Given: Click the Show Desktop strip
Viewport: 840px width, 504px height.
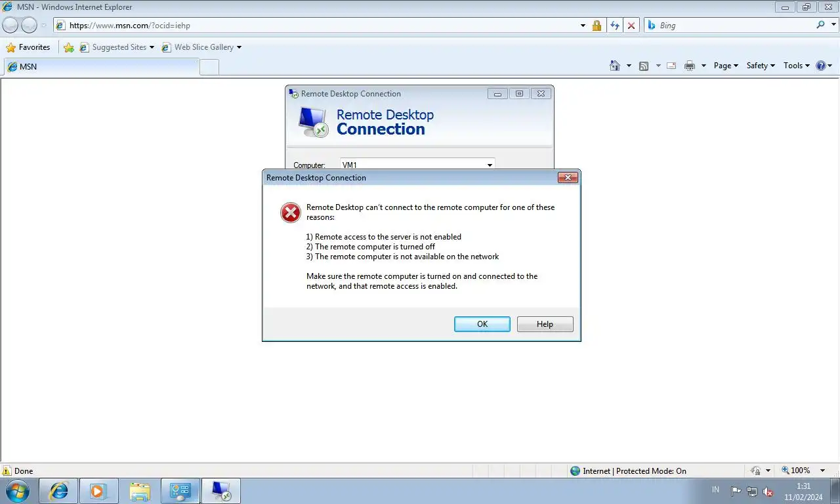Looking at the screenshot, I should tap(835, 491).
